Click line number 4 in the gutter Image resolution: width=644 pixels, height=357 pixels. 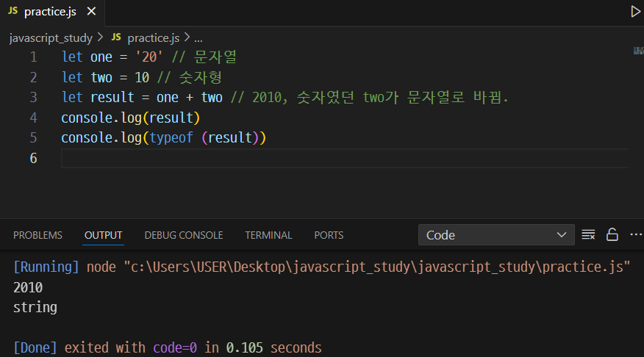[33, 118]
